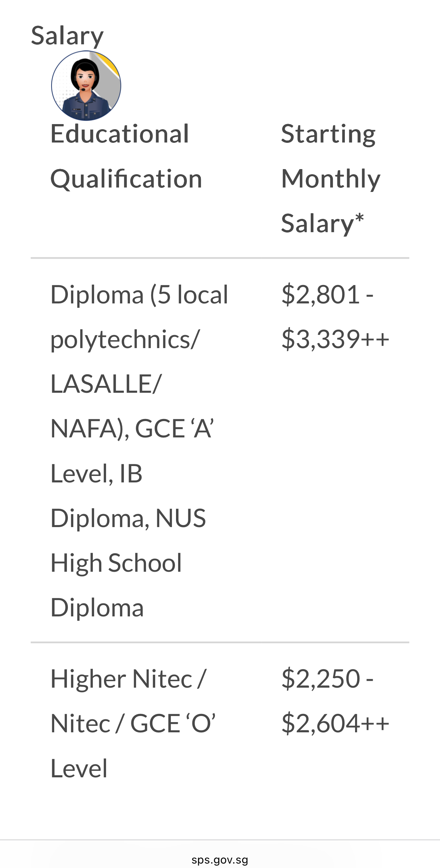Screen dimensions: 440x868
Task: Tap the polytechnics/ text line
Action: (x=125, y=340)
